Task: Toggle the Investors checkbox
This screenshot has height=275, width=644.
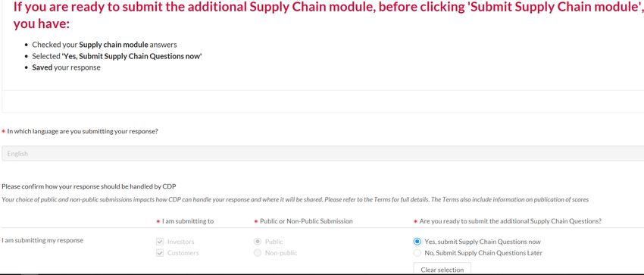Action: click(x=160, y=242)
